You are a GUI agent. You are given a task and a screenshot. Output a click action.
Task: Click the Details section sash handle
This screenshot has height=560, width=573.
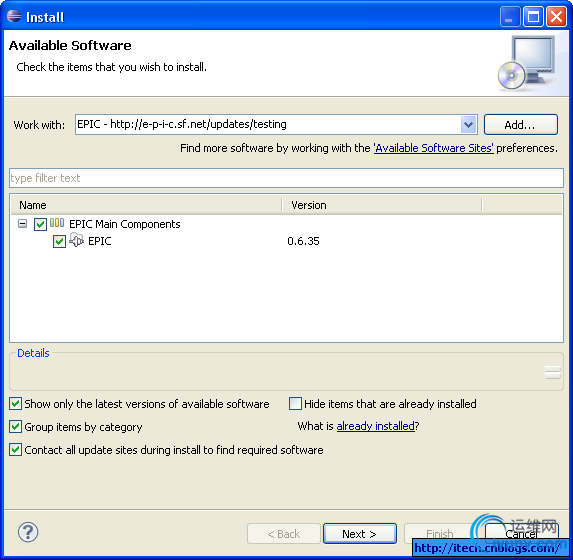[553, 372]
